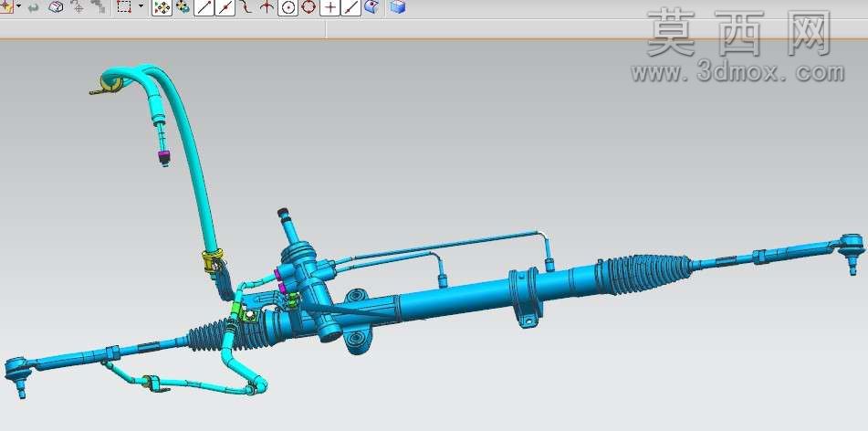Select the Intersection snap icon
The width and height of the screenshot is (868, 431).
pos(267,7)
